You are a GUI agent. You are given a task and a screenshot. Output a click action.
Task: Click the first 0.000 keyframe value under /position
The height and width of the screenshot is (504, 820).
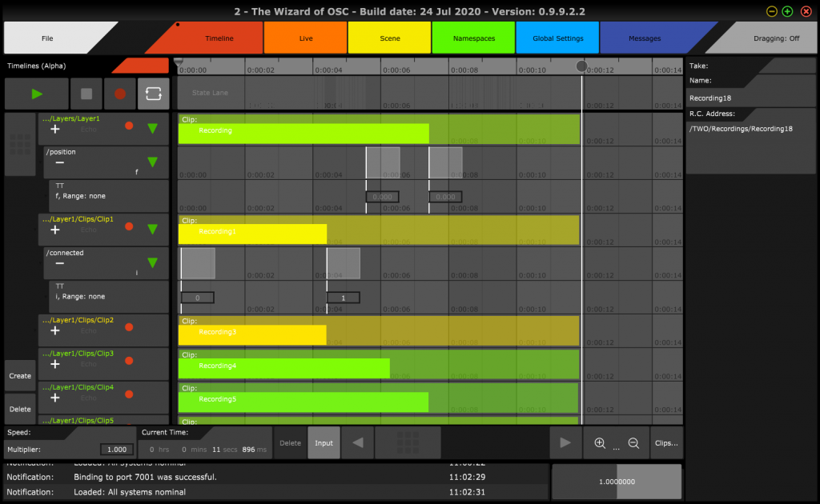[x=382, y=197]
